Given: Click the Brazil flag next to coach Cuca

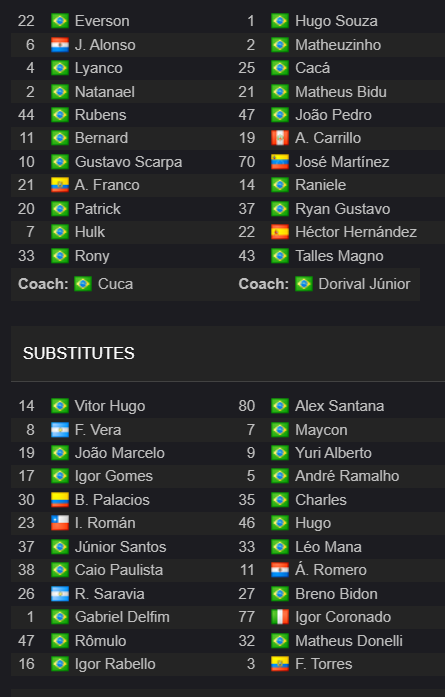Looking at the screenshot, I should pyautogui.click(x=83, y=284).
